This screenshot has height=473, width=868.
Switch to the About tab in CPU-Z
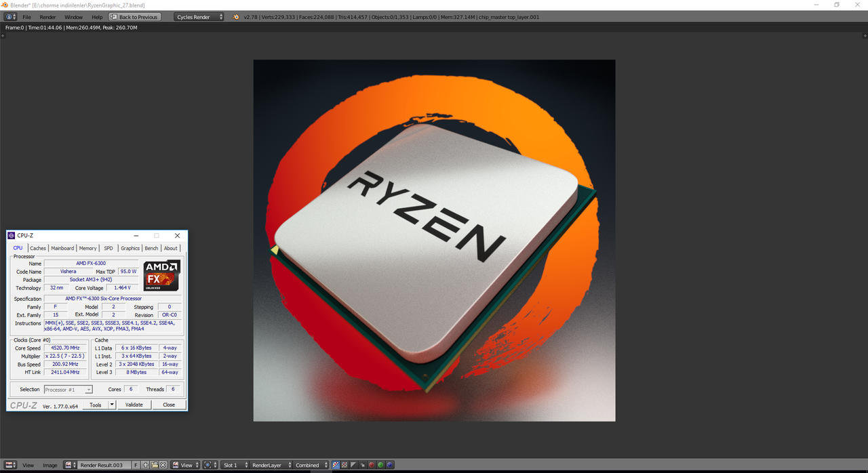(171, 248)
